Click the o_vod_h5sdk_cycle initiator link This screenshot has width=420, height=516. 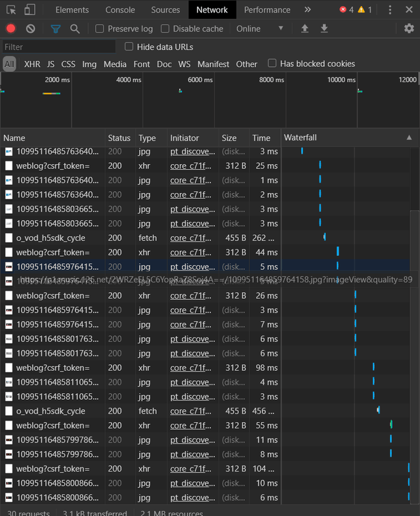[191, 238]
